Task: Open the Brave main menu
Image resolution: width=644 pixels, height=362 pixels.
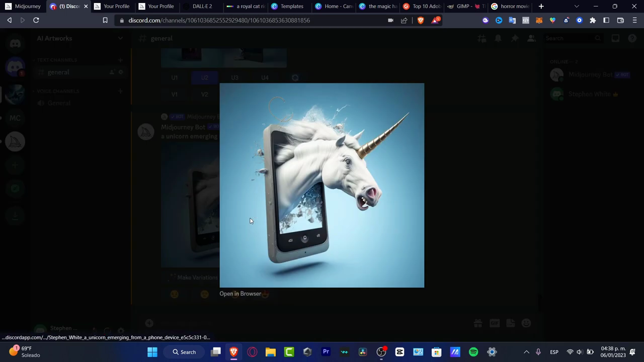Action: pos(634,20)
